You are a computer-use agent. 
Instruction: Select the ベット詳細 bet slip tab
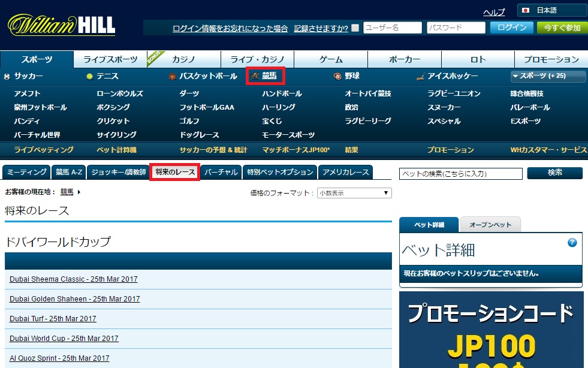(429, 225)
